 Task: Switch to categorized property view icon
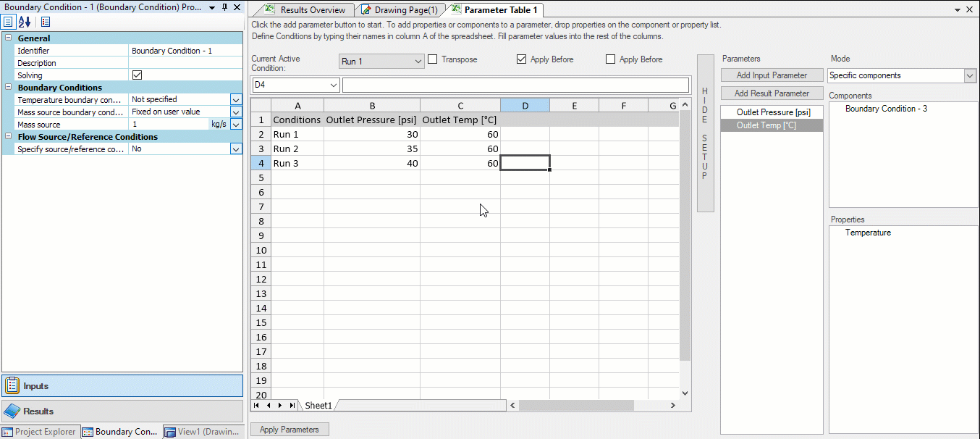pyautogui.click(x=9, y=22)
